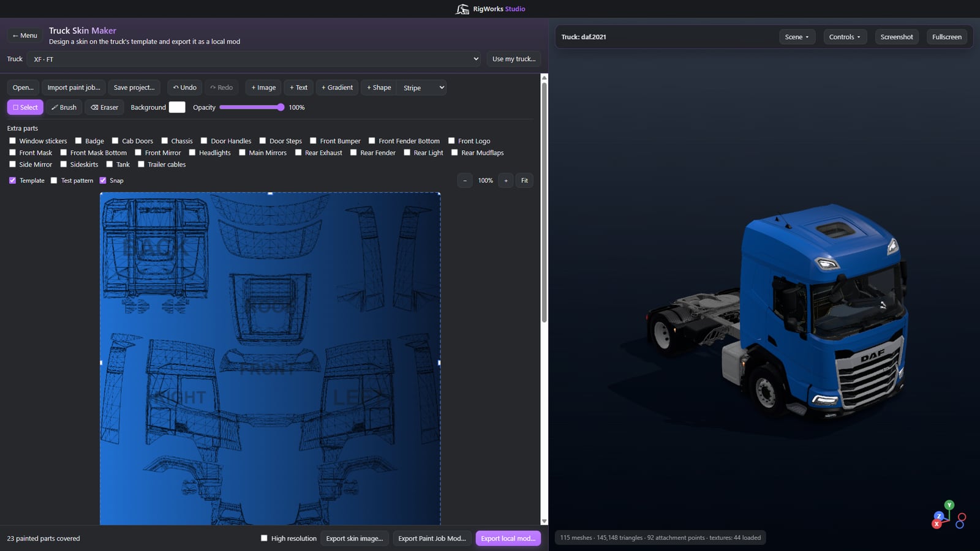This screenshot has width=980, height=551.
Task: Click Export skin image button
Action: tap(354, 538)
